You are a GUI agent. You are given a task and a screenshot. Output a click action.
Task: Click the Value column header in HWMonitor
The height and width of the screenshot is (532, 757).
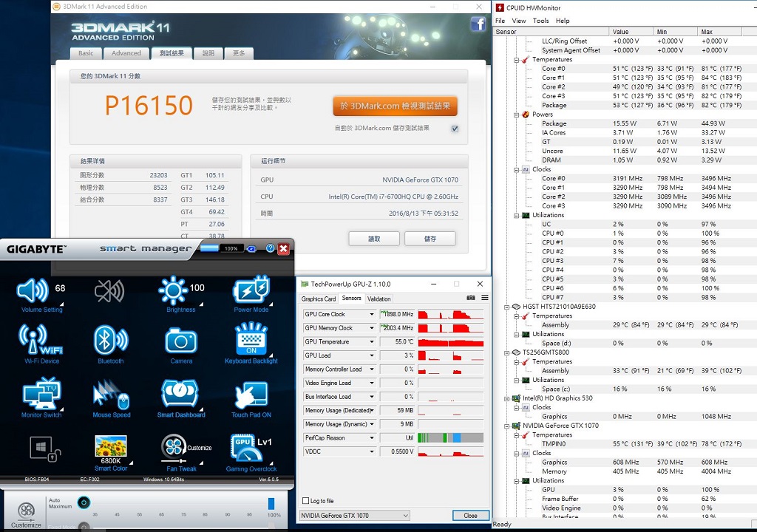(x=630, y=32)
